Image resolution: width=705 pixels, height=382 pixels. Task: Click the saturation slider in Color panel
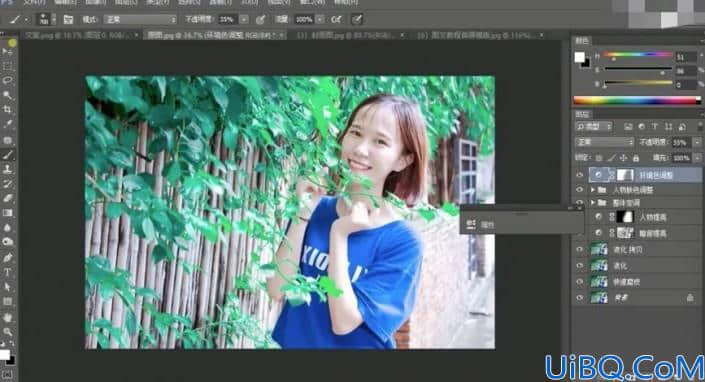[638, 69]
